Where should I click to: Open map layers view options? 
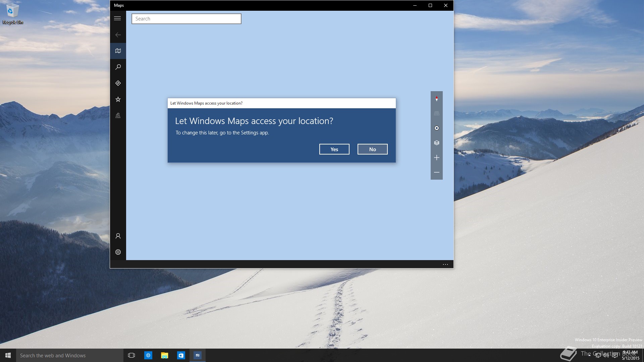(436, 143)
